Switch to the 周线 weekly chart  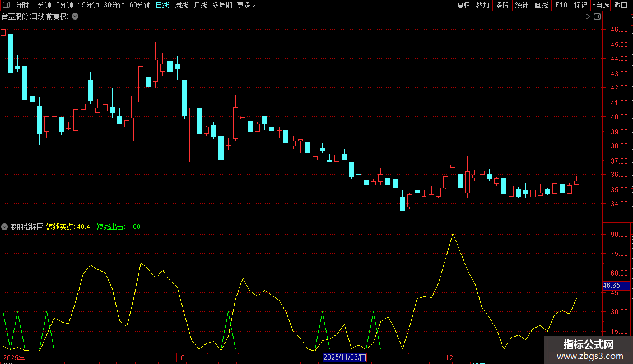point(181,5)
